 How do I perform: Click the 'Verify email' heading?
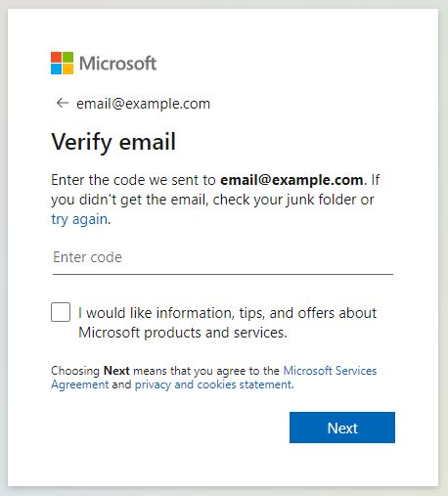click(113, 142)
